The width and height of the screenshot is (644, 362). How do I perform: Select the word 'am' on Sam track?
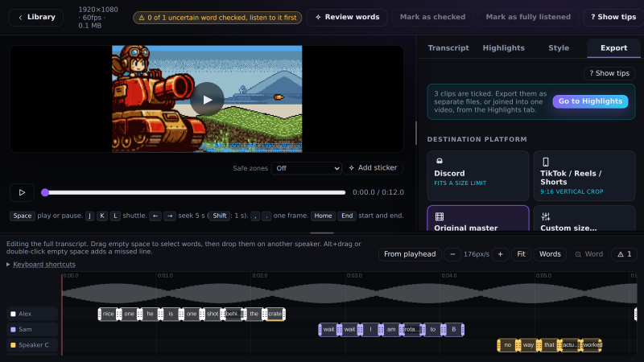tap(391, 330)
